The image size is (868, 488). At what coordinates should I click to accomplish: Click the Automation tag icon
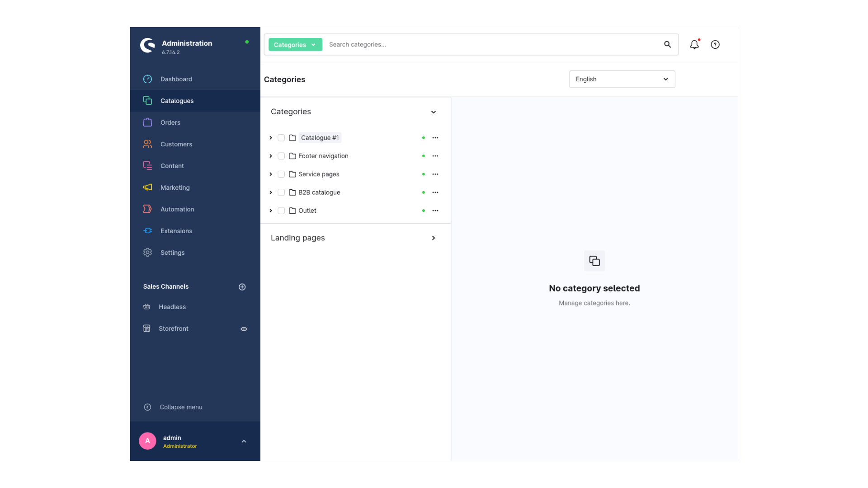tap(147, 209)
